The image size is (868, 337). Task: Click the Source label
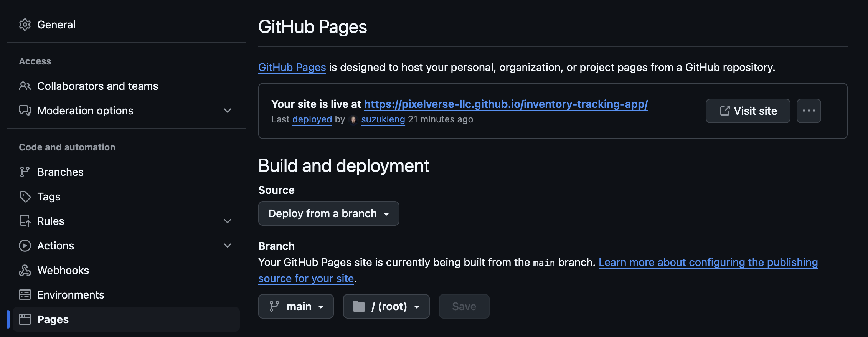tap(276, 190)
